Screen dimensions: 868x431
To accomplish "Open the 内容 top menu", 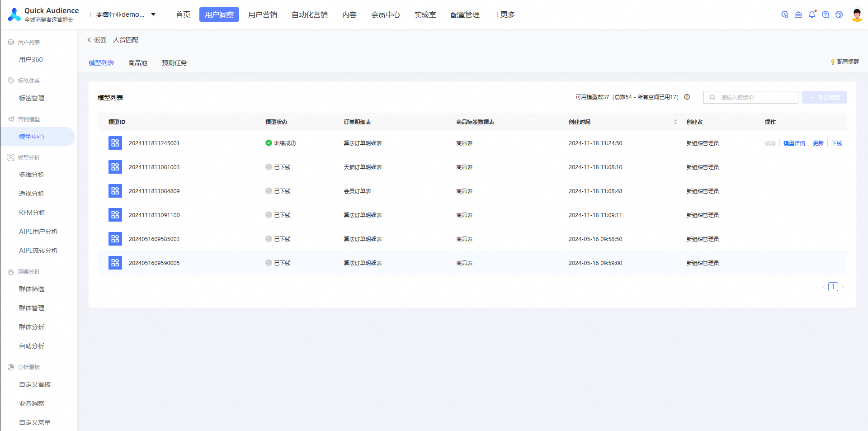I will coord(349,14).
